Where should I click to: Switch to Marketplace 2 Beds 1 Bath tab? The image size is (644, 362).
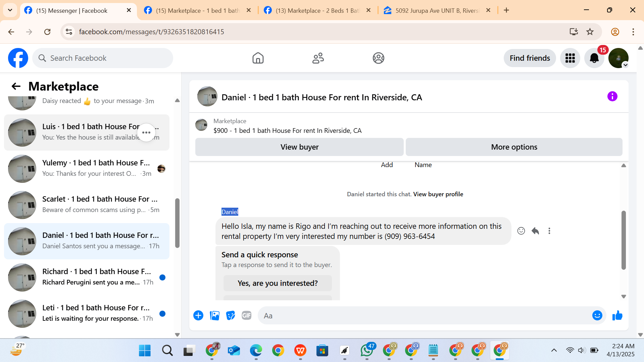pyautogui.click(x=317, y=10)
